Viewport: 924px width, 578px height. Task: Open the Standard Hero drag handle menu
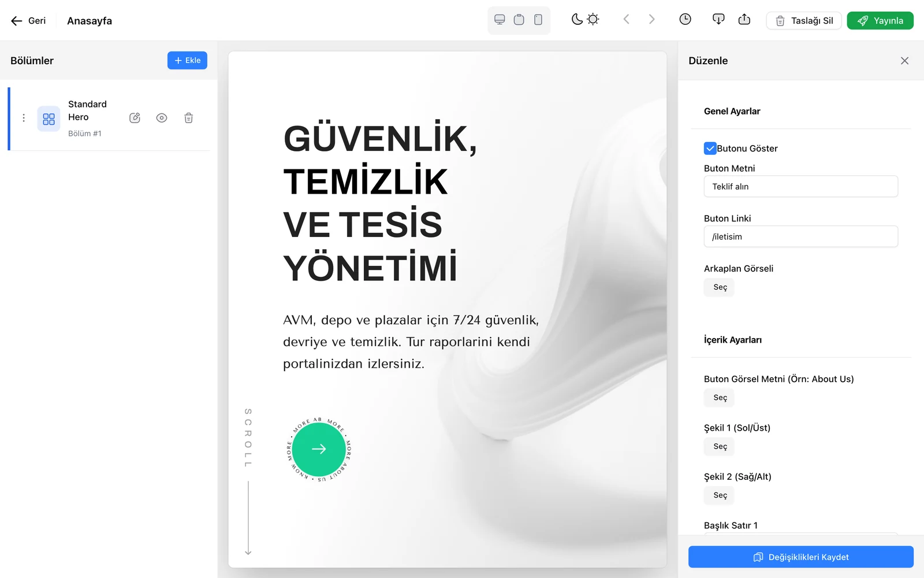coord(24,118)
